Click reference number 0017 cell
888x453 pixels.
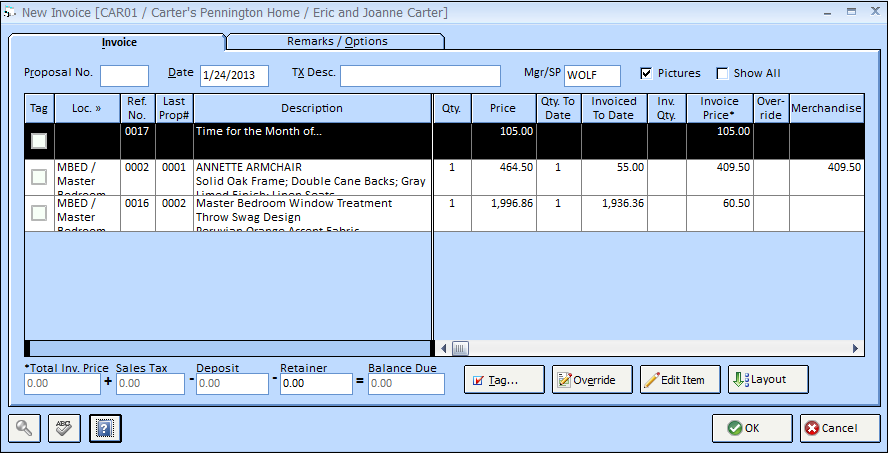point(138,141)
